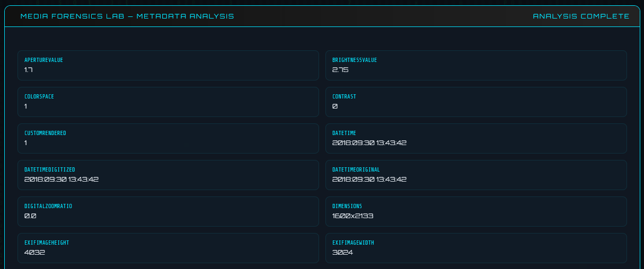Select the BrightnessValue field label
Viewport: 644px width, 269px height.
pos(355,60)
